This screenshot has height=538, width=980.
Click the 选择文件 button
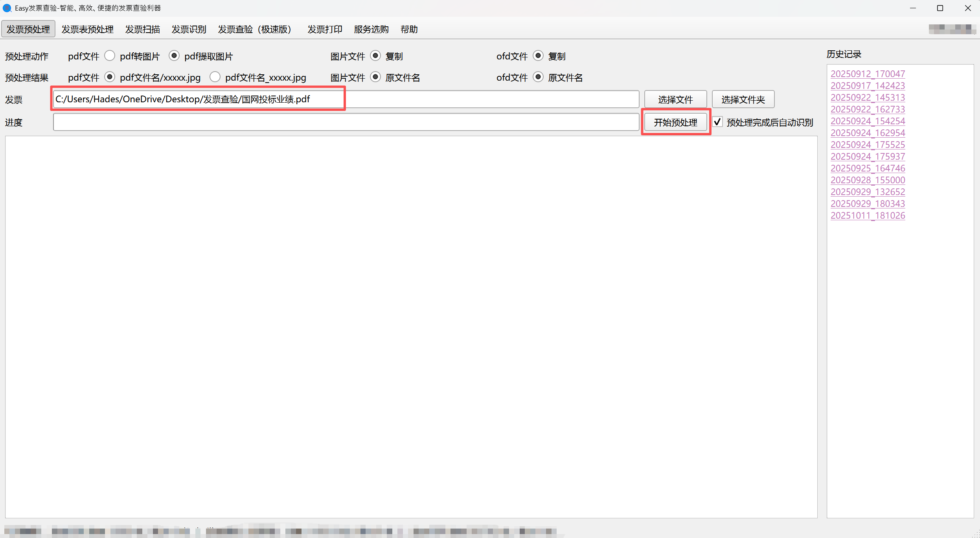[x=675, y=99]
